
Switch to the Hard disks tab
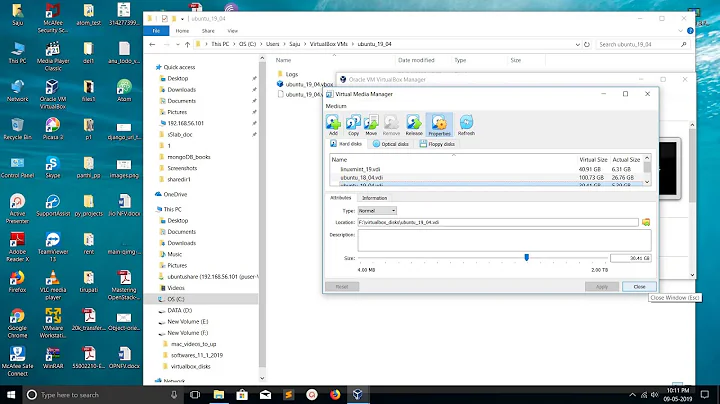tap(346, 144)
